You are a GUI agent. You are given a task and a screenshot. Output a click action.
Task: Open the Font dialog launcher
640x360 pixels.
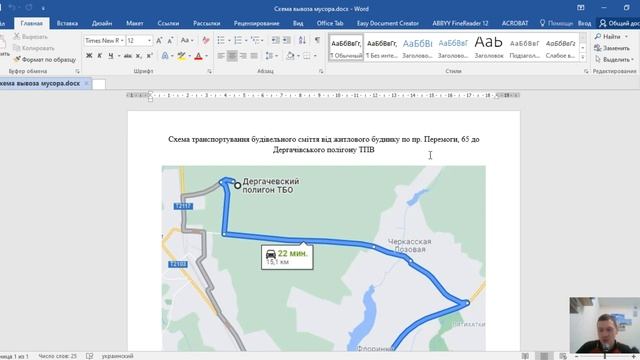(209, 71)
